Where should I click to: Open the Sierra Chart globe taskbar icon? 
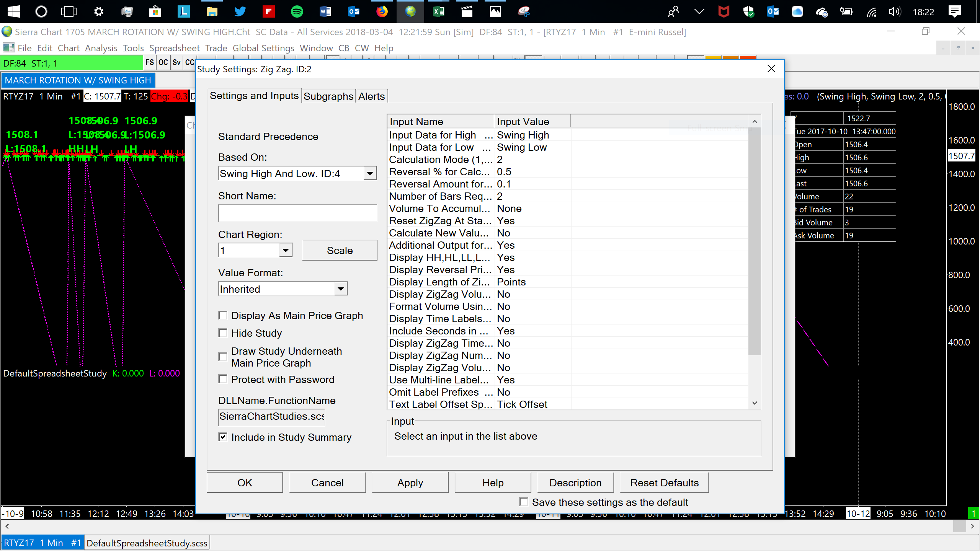point(410,11)
